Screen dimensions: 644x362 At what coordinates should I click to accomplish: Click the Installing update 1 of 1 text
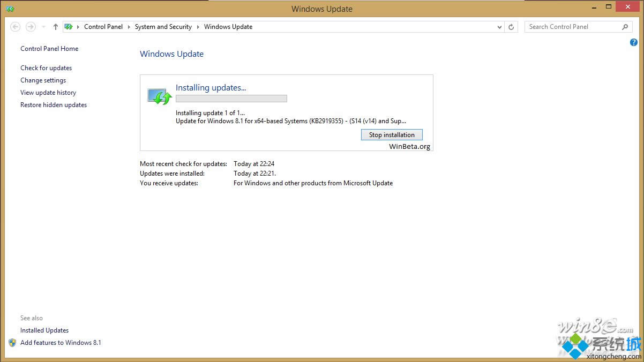click(x=210, y=113)
